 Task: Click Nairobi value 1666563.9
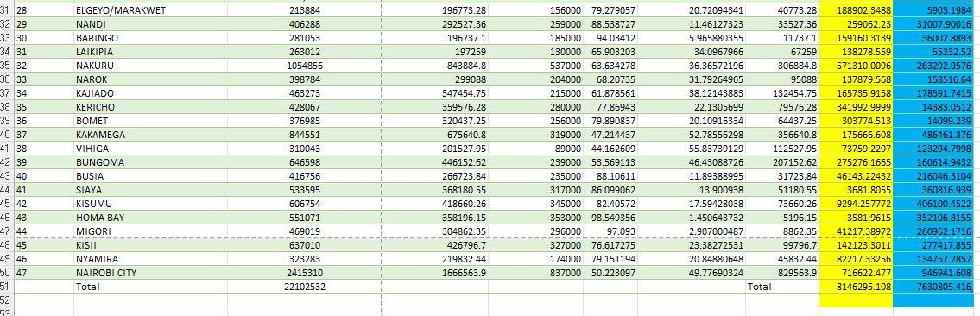[x=434, y=272]
